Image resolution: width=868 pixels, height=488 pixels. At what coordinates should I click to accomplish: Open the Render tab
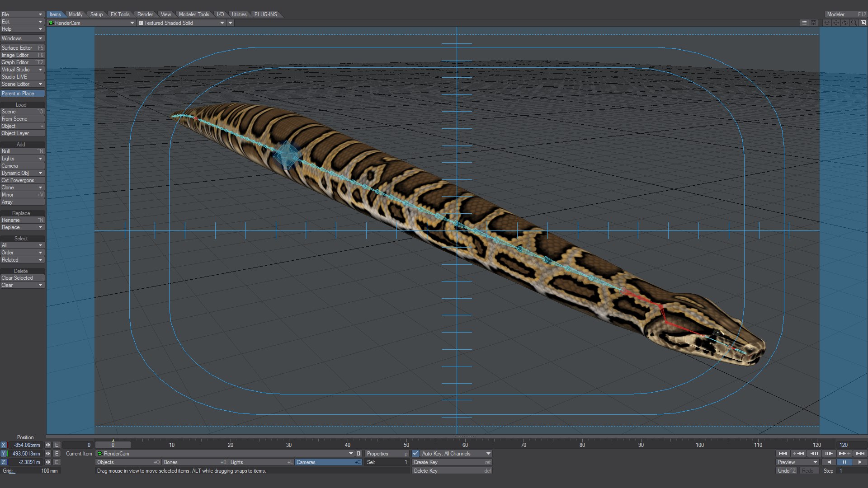145,14
